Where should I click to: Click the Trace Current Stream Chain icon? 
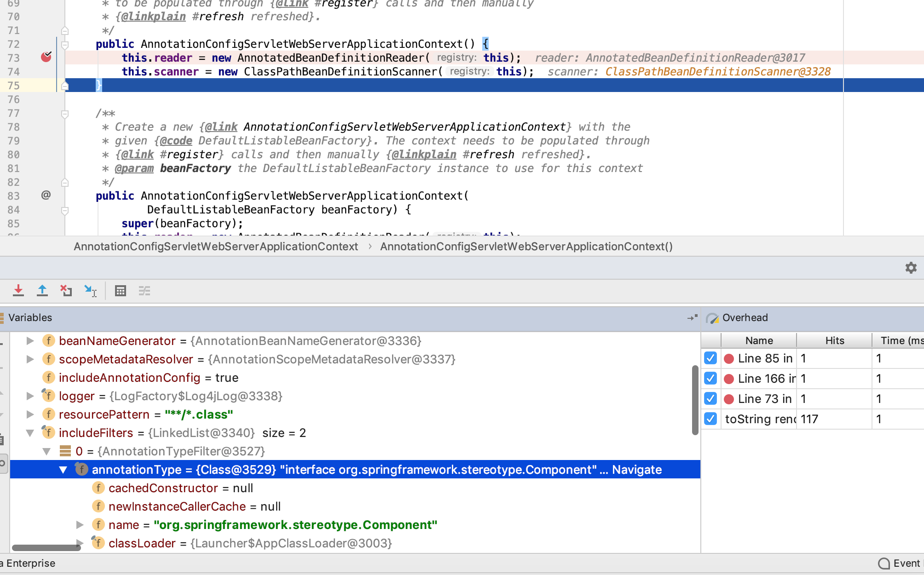[x=144, y=291]
